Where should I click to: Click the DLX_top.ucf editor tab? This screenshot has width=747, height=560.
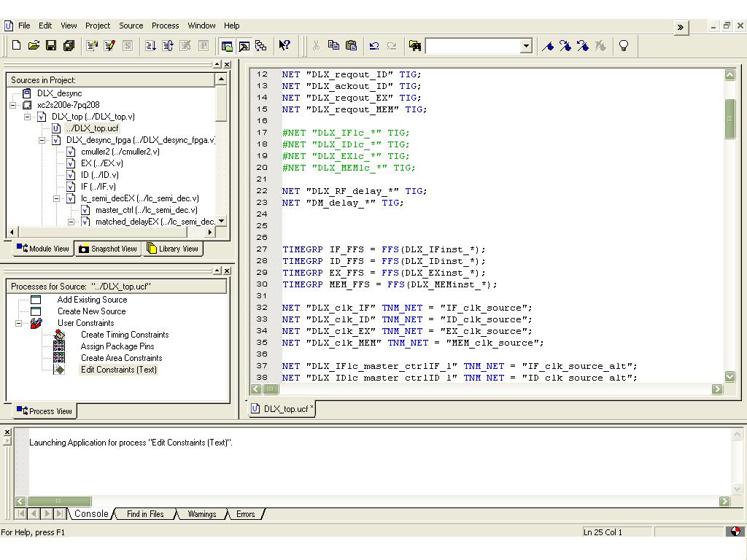click(x=282, y=408)
